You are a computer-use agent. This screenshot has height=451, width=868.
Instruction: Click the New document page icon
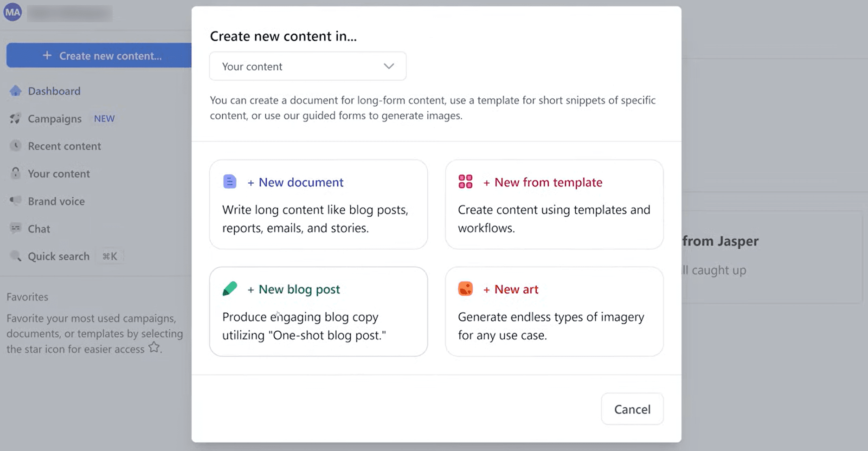tap(230, 181)
